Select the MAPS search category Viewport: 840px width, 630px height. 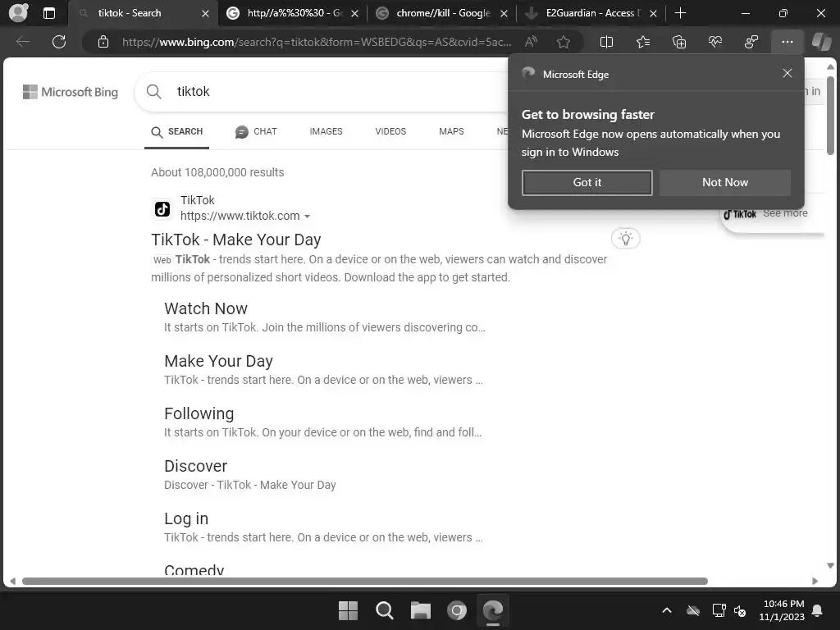pyautogui.click(x=451, y=131)
